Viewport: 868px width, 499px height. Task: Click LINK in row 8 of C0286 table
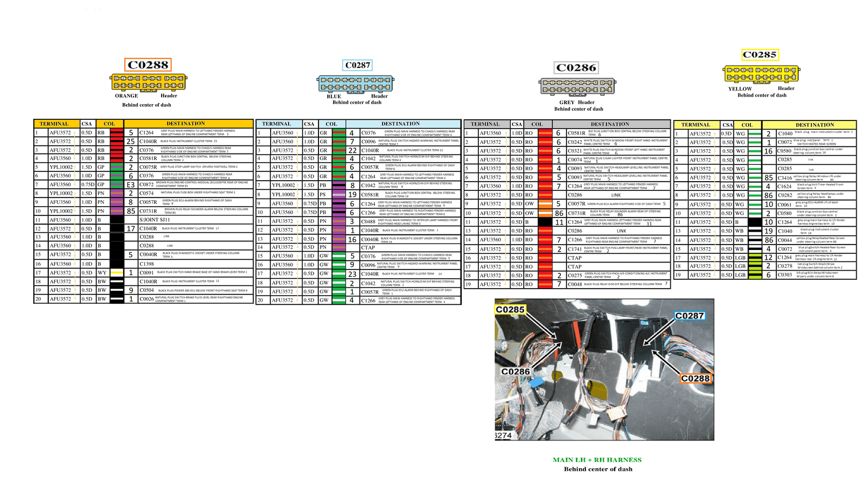(x=616, y=195)
